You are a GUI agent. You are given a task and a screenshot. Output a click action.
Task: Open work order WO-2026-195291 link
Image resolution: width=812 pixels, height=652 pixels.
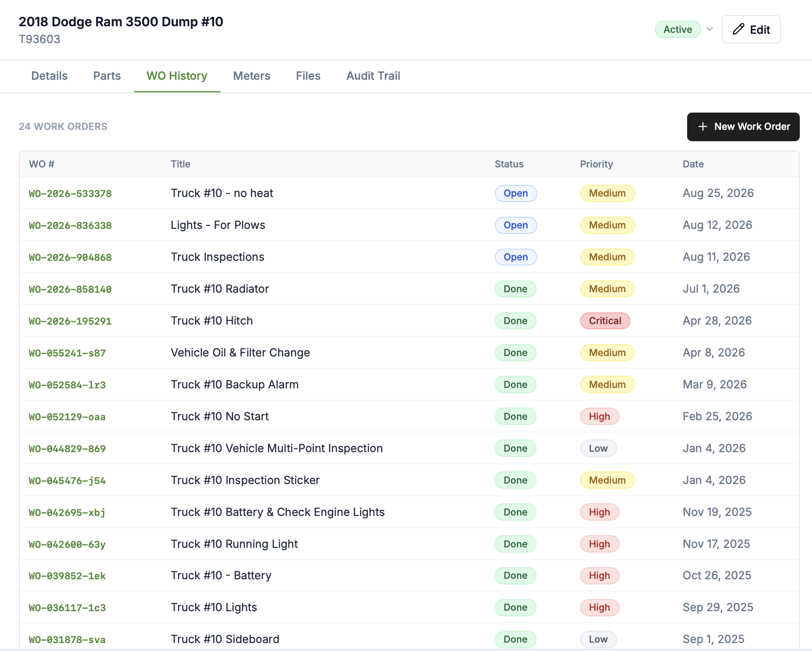pyautogui.click(x=70, y=321)
